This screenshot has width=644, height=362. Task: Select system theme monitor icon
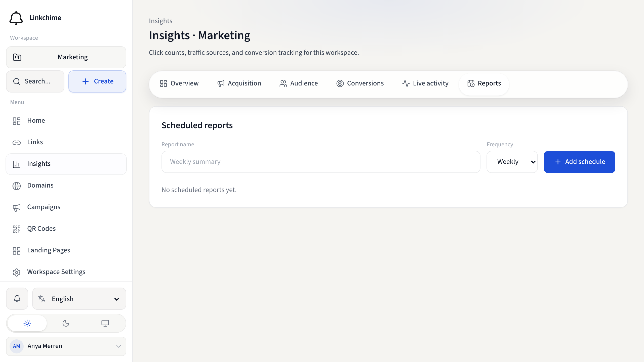[105, 323]
